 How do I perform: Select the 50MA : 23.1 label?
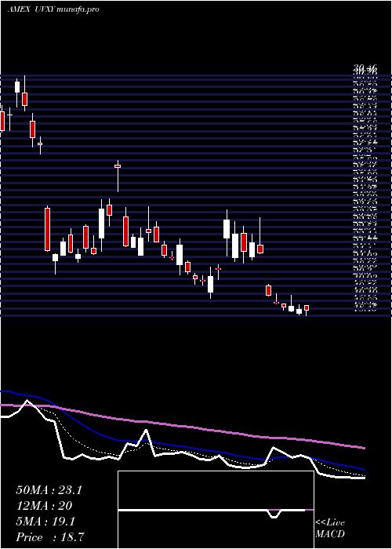pyautogui.click(x=49, y=490)
